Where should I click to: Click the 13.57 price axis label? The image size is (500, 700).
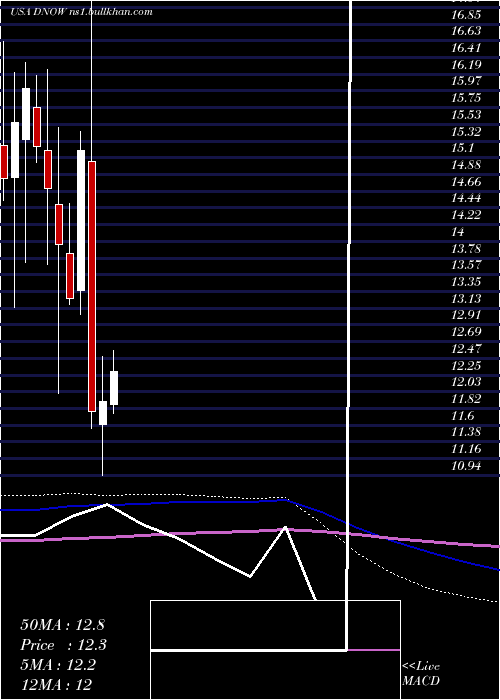(x=466, y=265)
